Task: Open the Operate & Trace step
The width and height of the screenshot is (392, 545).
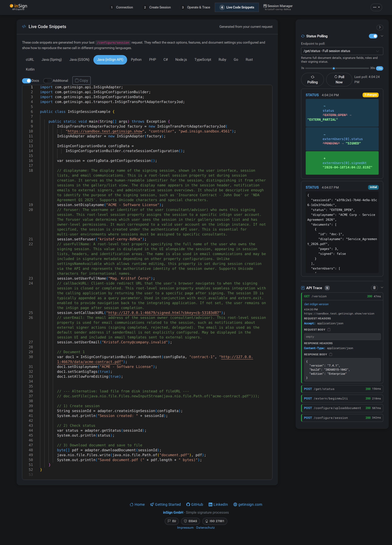Action: click(196, 7)
